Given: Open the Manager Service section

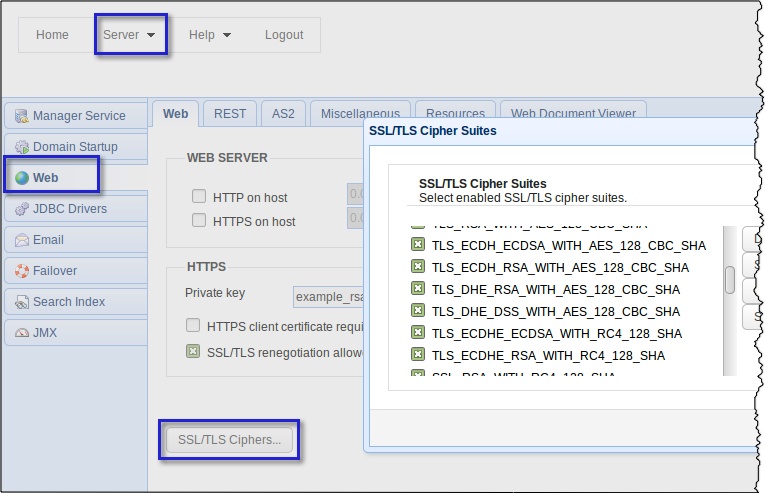Looking at the screenshot, I should coord(76,116).
